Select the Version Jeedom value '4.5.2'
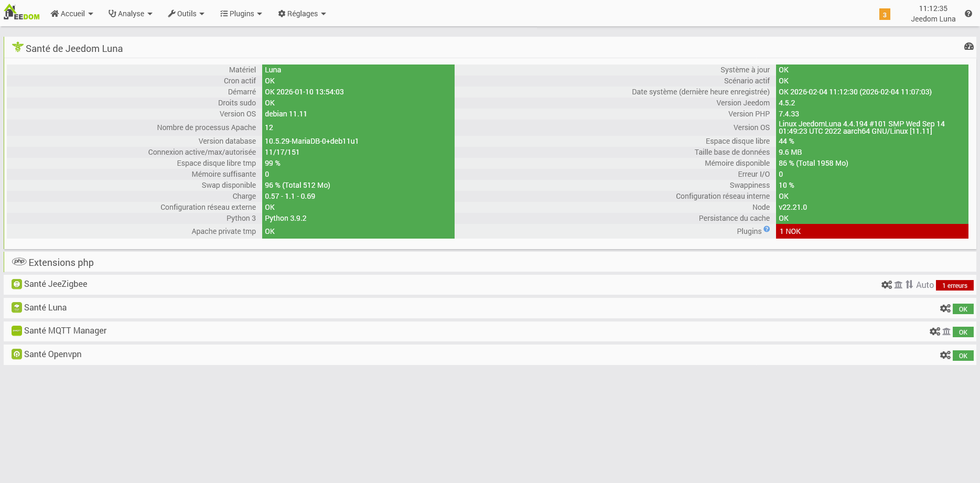The image size is (980, 483). click(787, 103)
